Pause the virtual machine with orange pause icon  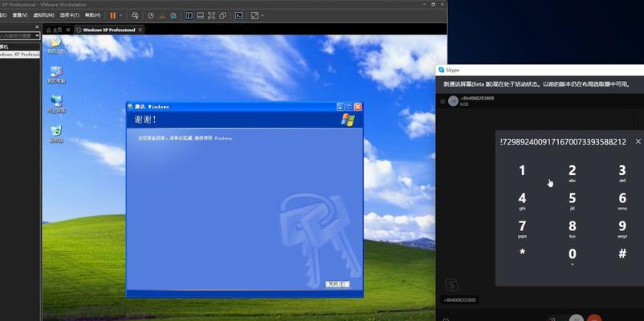113,15
